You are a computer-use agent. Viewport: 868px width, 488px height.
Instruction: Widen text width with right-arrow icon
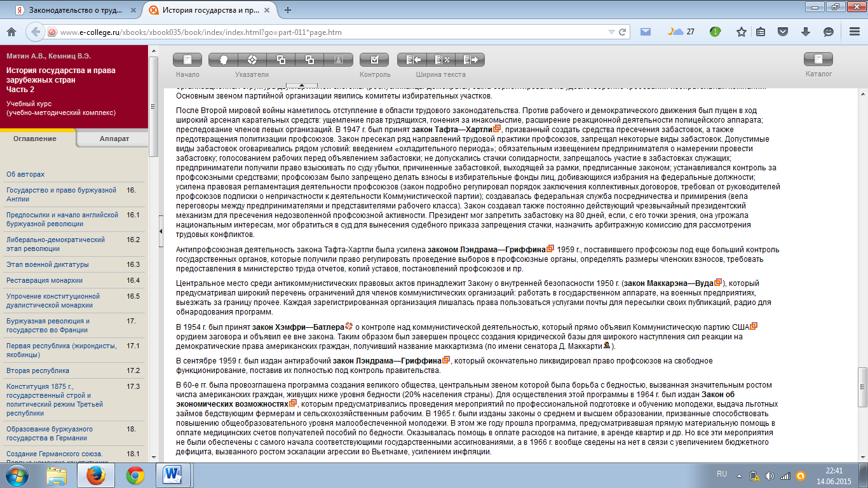(470, 60)
